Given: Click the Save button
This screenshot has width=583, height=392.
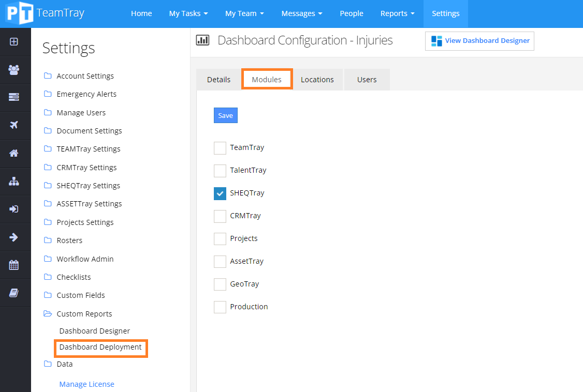Looking at the screenshot, I should 225,115.
